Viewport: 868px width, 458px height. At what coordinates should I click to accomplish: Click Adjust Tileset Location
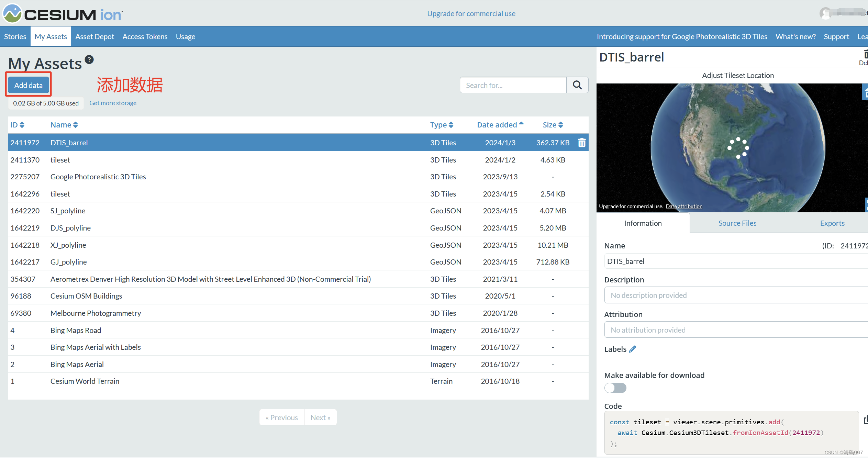coord(738,75)
